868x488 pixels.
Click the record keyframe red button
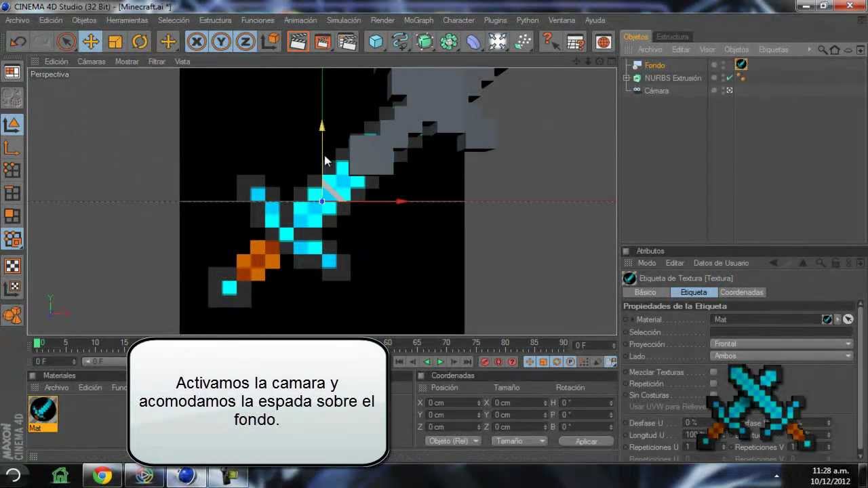(484, 362)
